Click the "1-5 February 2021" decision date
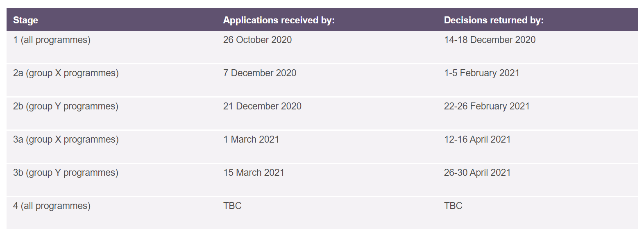Viewport: 644px width, 234px height. 481,73
